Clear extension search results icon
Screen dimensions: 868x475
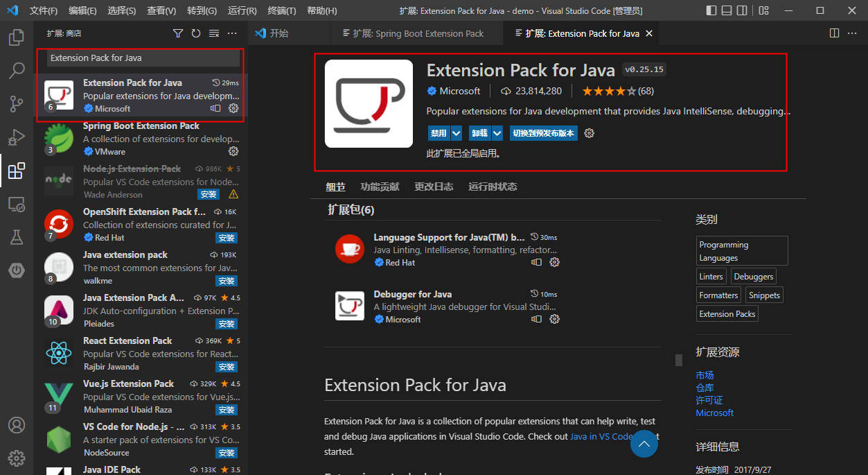214,33
